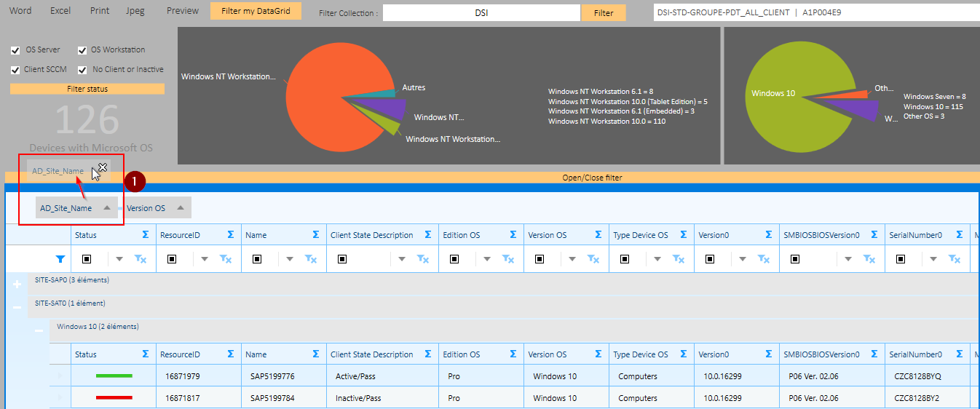This screenshot has width=980, height=409.
Task: Click the Jpeg export menu item
Action: pos(135,11)
